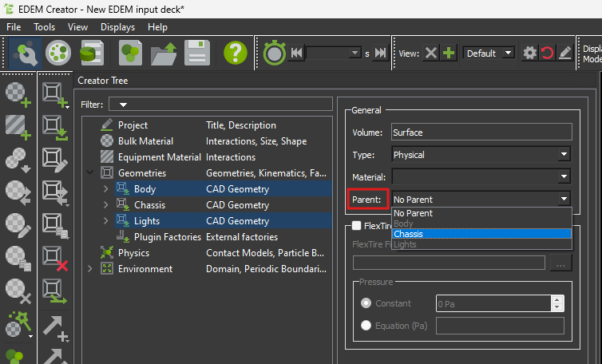Click the Equation (Pa) input field
The width and height of the screenshot is (602, 364).
point(500,326)
